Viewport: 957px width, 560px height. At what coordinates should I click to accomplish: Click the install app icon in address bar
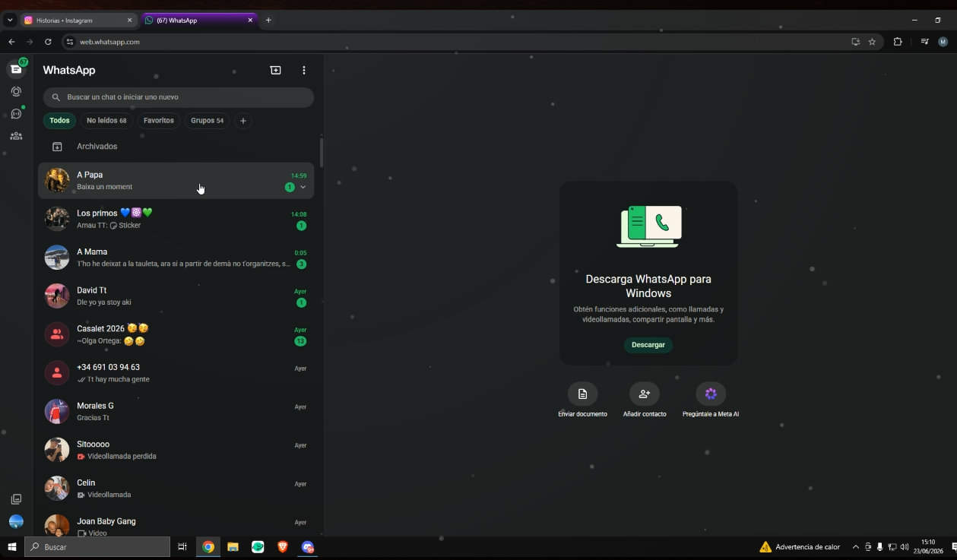(856, 42)
